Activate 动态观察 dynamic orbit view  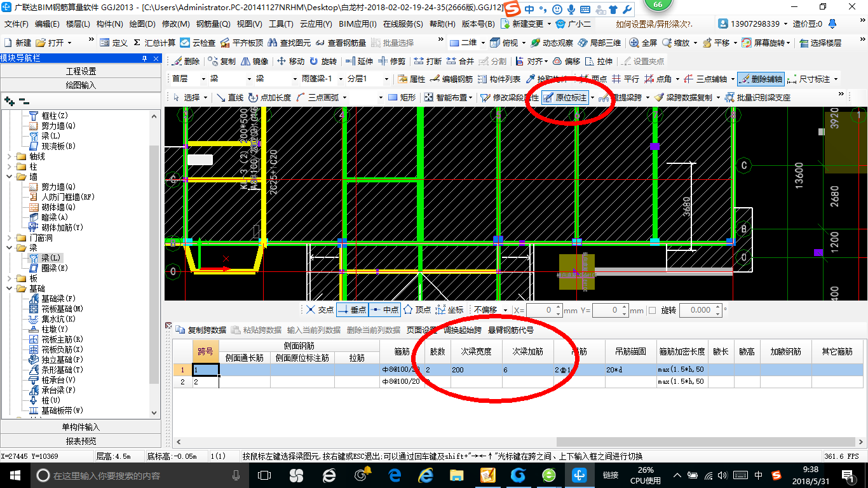point(552,43)
